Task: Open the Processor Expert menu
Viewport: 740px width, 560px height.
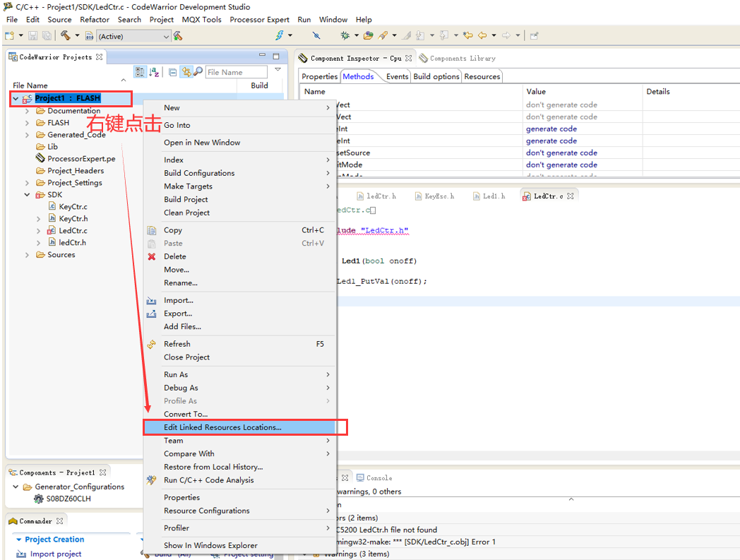Action: [x=259, y=19]
